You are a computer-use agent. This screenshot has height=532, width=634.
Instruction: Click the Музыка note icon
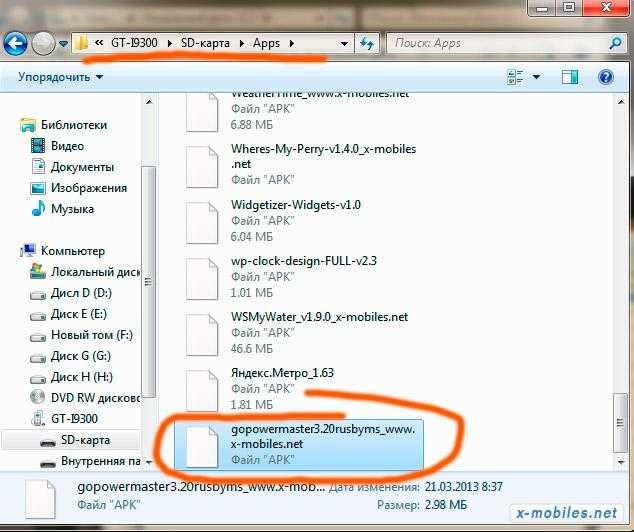pyautogui.click(x=38, y=209)
